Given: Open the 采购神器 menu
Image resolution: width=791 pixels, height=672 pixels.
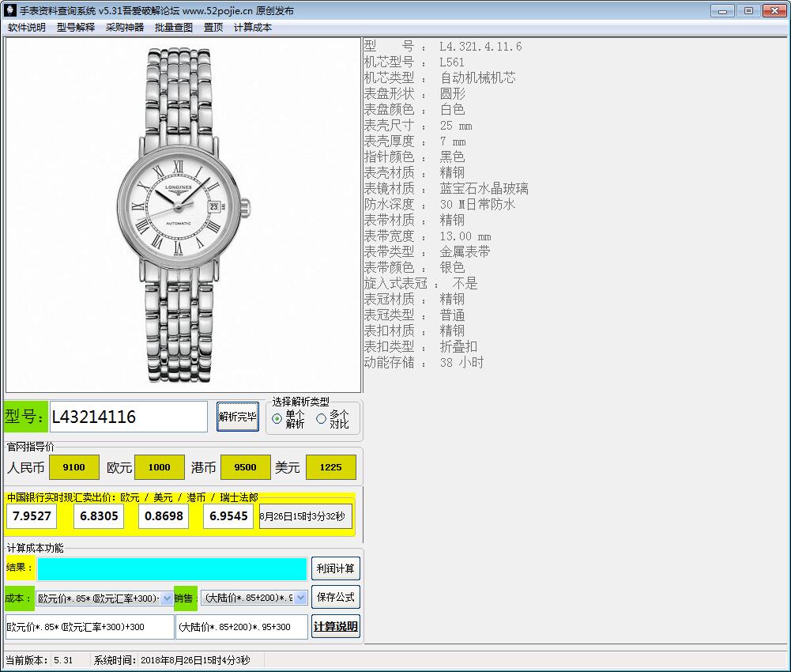Looking at the screenshot, I should coord(125,27).
